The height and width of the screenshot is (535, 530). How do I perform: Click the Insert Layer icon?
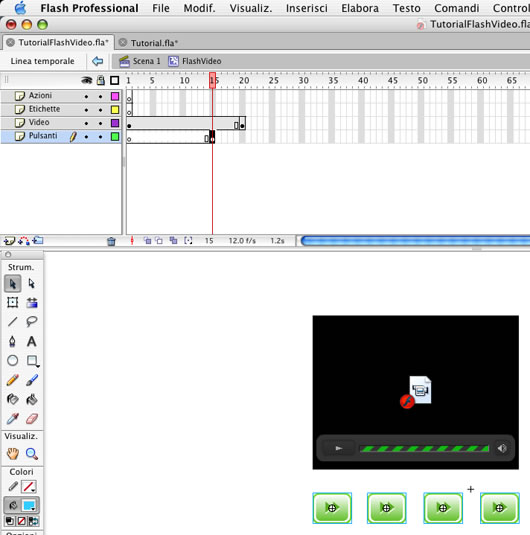[x=9, y=241]
